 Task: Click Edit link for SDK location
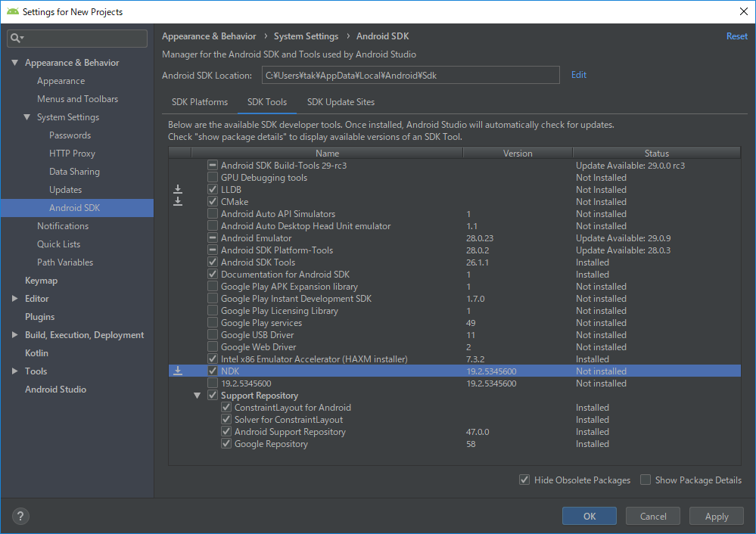coord(579,75)
